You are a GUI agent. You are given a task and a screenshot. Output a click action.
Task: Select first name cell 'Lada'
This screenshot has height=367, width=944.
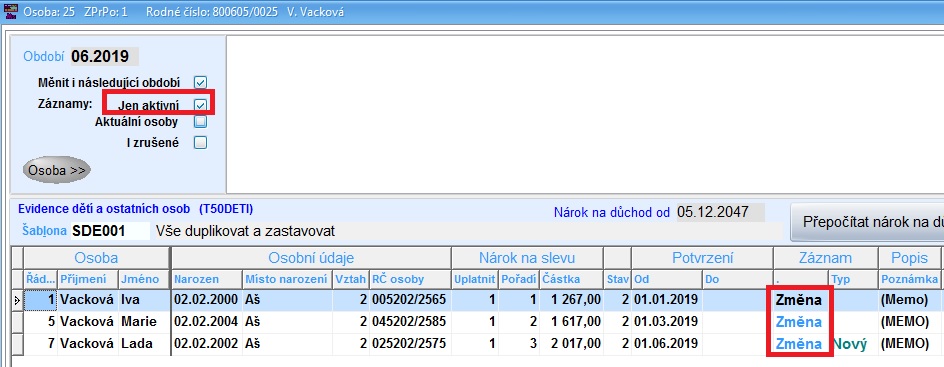click(144, 344)
